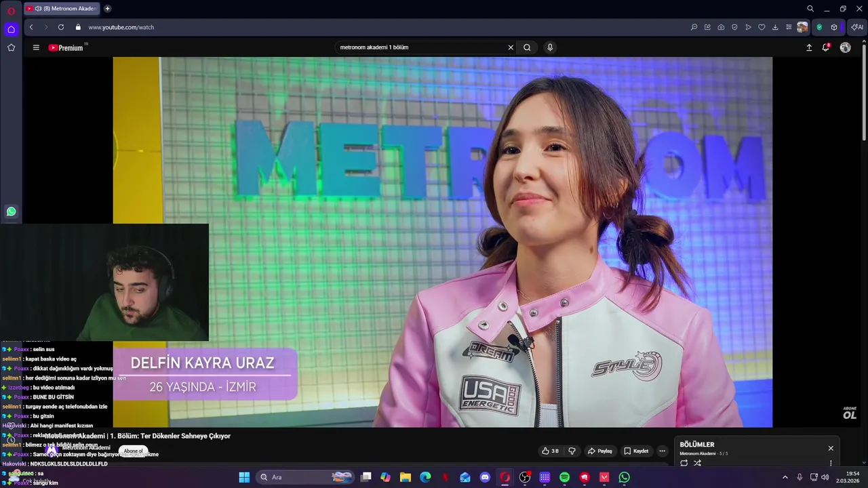This screenshot has height=488, width=868.
Task: Open Opera send/flow arrow icon
Action: click(748, 27)
